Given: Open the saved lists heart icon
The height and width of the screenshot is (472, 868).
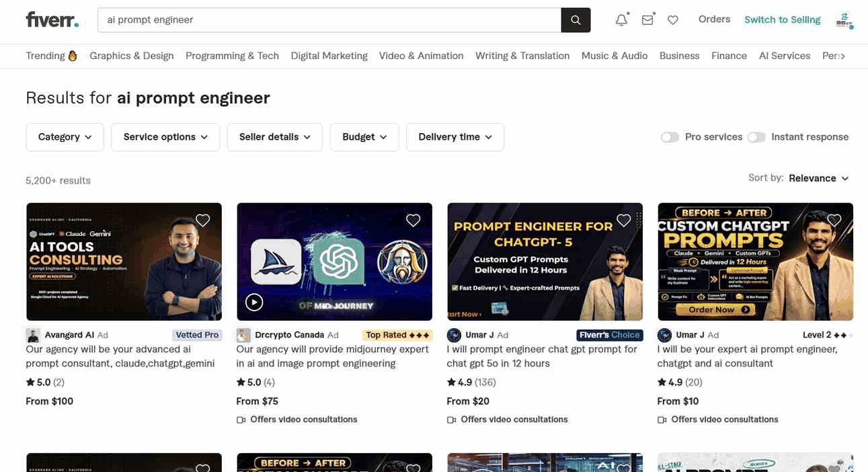Looking at the screenshot, I should [x=673, y=20].
